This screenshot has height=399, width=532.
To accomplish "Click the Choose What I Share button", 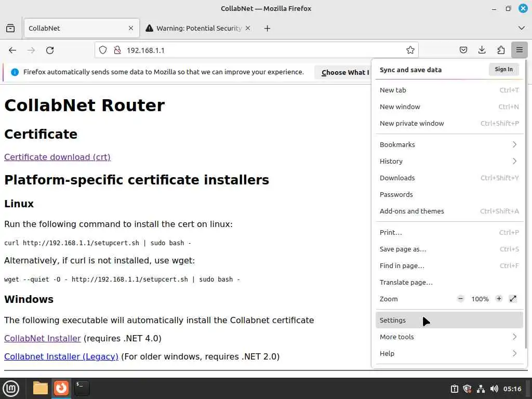I will coord(343,72).
